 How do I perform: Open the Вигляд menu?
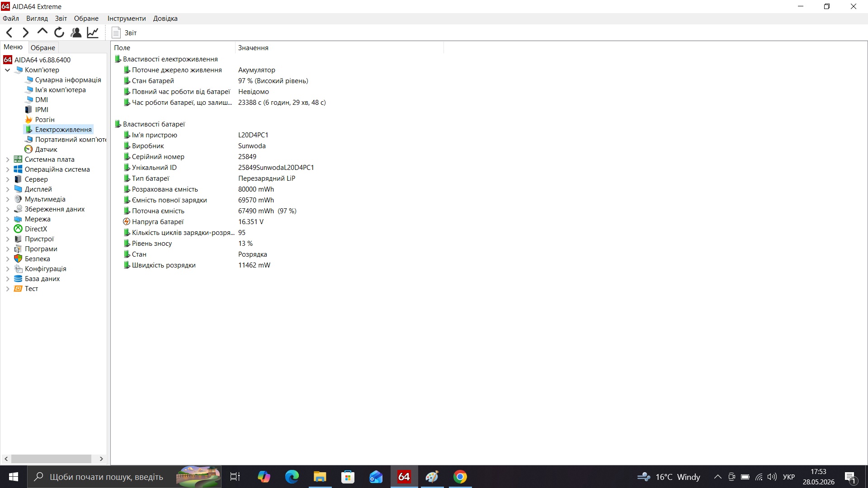[x=37, y=19]
